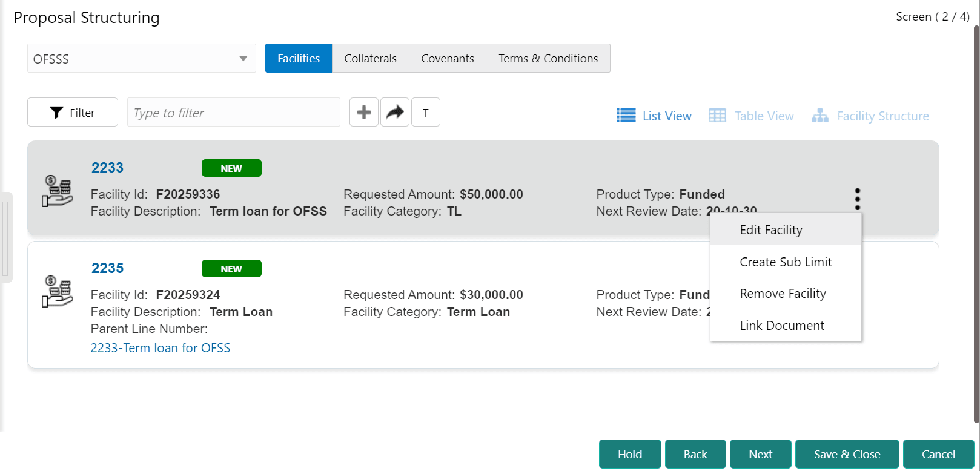Open the Collaterals tab

(370, 58)
